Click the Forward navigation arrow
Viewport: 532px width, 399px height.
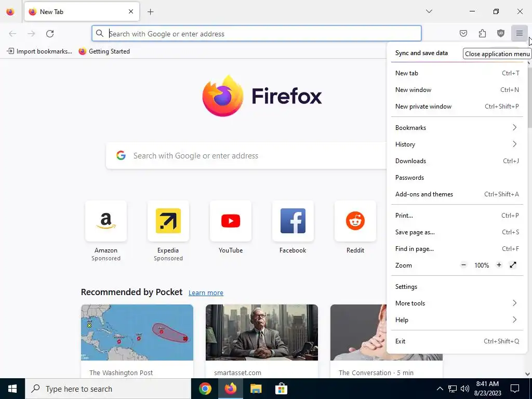31,34
